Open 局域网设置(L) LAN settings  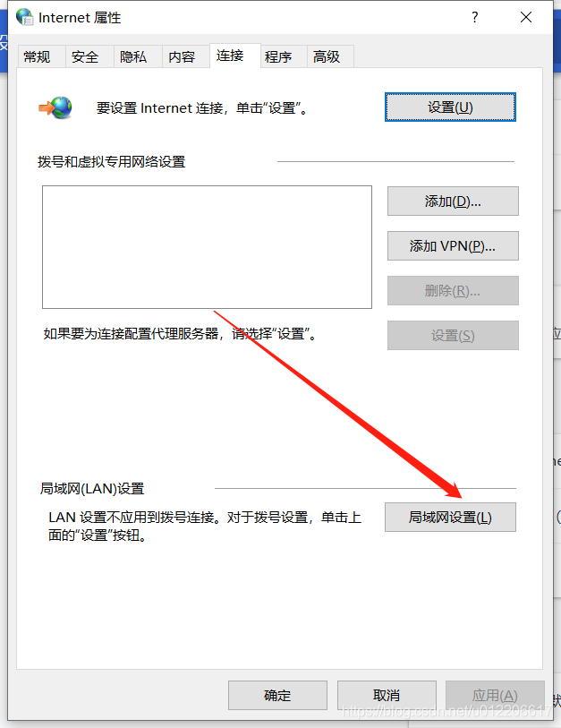click(450, 517)
